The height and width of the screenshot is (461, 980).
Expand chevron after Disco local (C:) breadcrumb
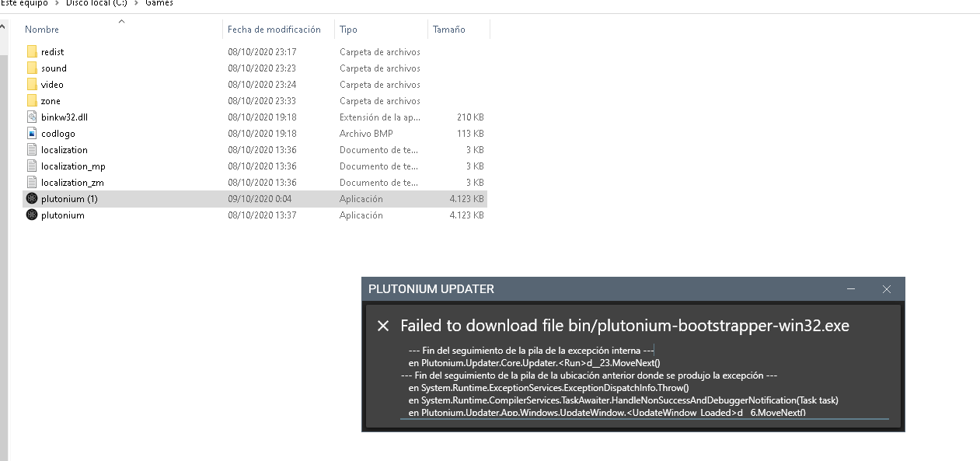pyautogui.click(x=136, y=3)
